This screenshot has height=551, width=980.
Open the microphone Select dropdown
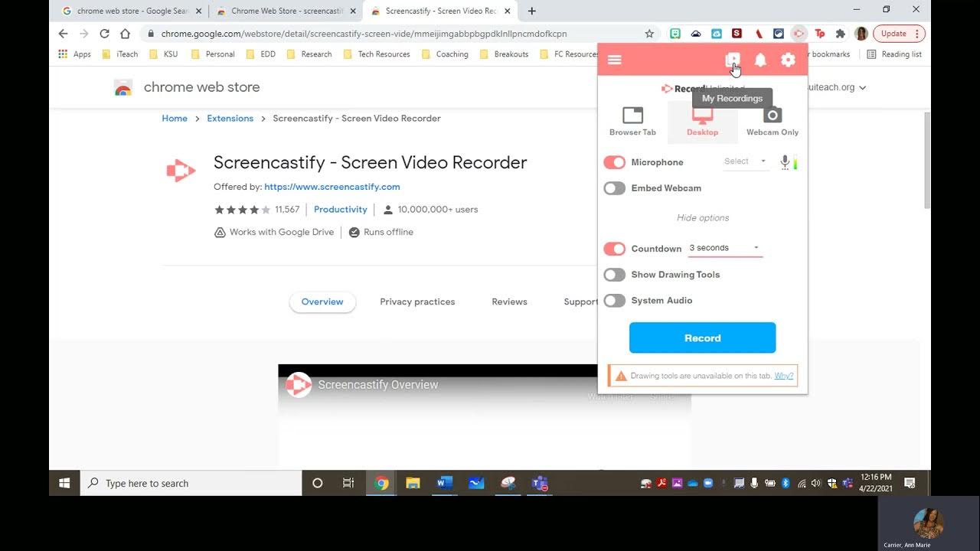pyautogui.click(x=745, y=161)
